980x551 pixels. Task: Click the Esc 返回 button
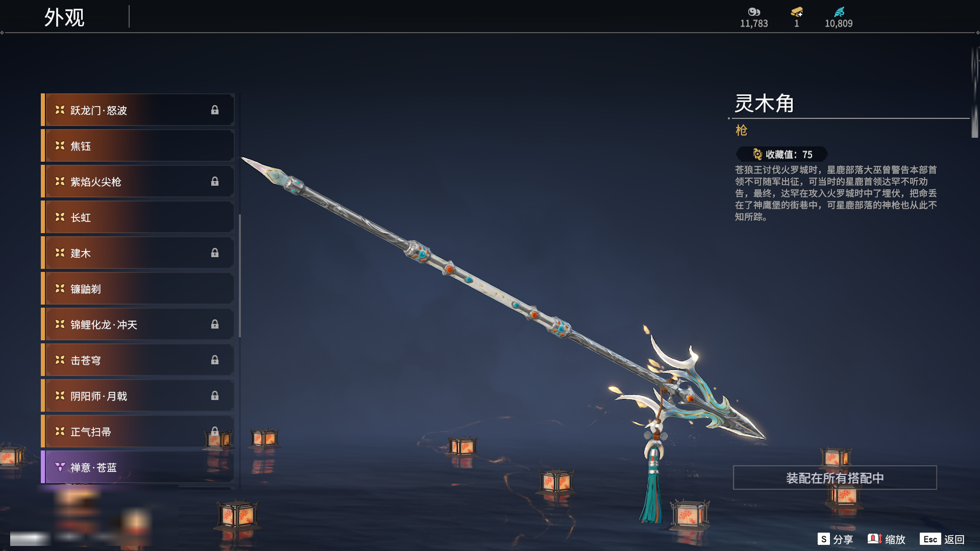point(942,539)
